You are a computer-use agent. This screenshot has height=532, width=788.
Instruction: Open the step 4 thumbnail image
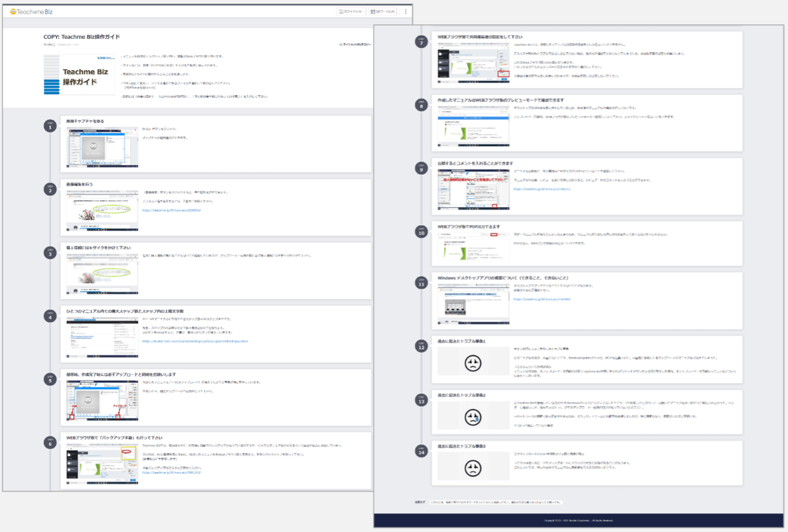102,338
